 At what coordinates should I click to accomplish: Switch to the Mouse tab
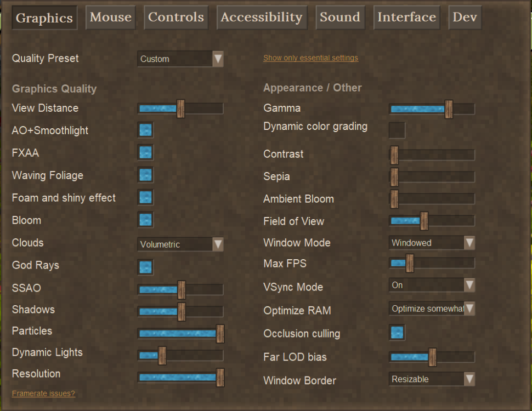[111, 18]
